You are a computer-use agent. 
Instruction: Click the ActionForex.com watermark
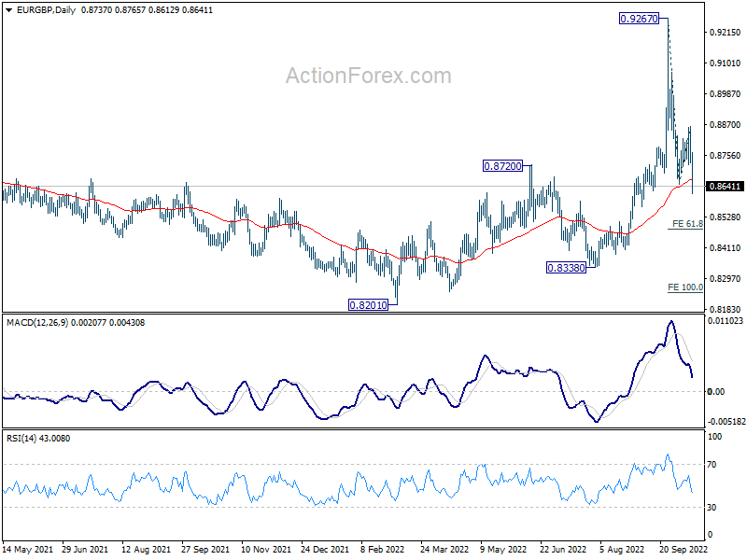[368, 76]
